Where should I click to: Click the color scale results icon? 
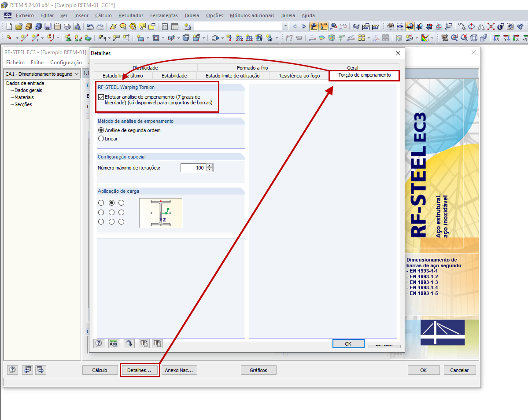tap(425, 38)
